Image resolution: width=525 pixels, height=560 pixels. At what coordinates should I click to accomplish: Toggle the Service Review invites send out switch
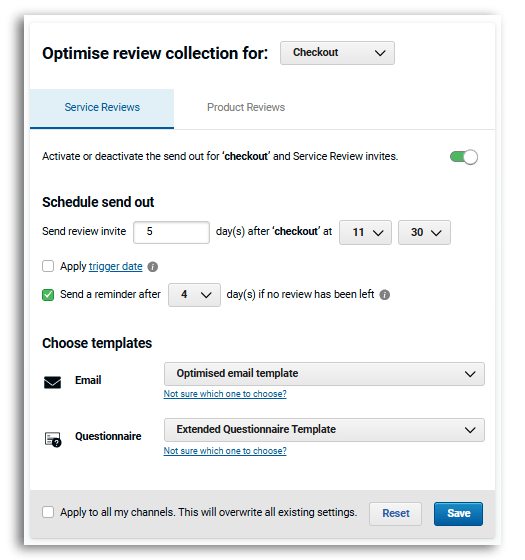(464, 157)
